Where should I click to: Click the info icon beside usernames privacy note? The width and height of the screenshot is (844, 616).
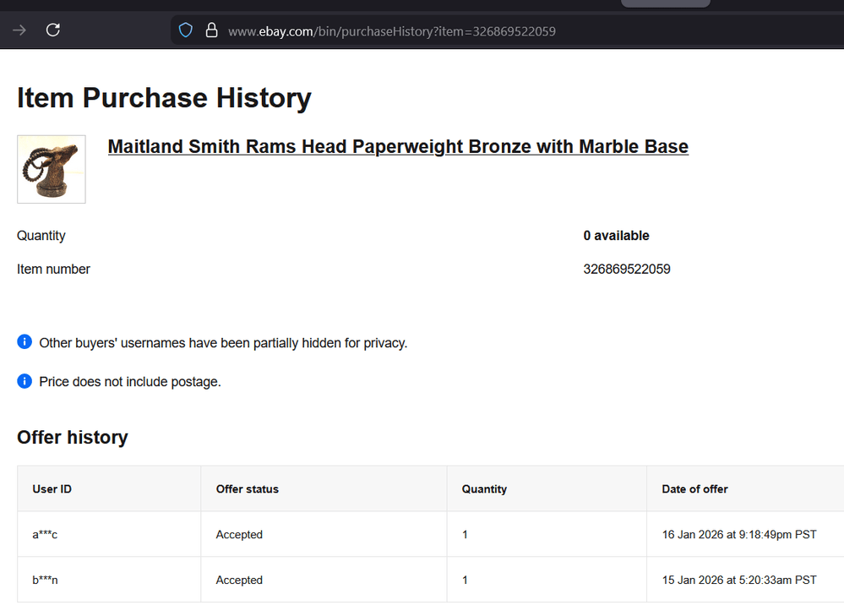tap(25, 342)
